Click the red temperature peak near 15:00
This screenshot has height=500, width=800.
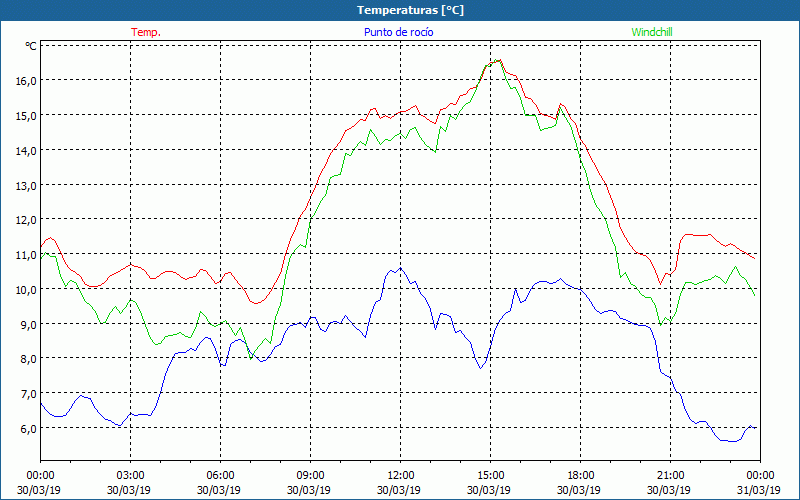pos(500,60)
